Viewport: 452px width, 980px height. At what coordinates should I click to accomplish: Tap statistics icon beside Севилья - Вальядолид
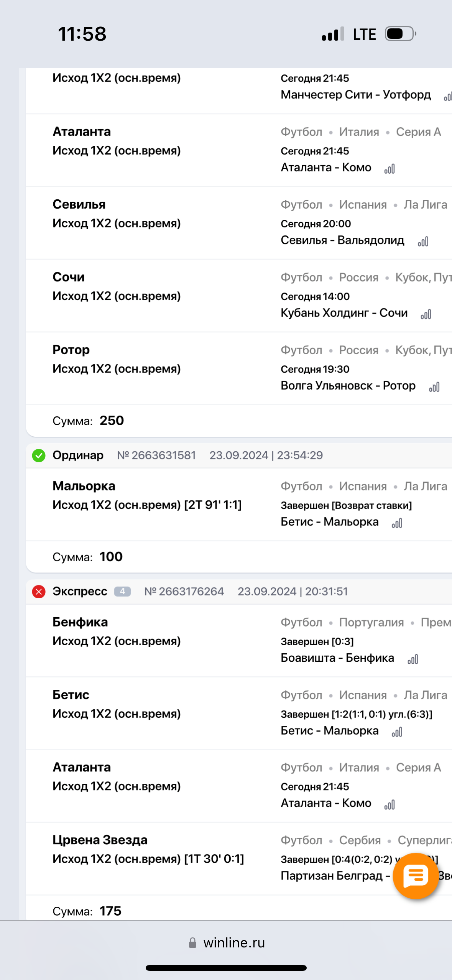[423, 242]
